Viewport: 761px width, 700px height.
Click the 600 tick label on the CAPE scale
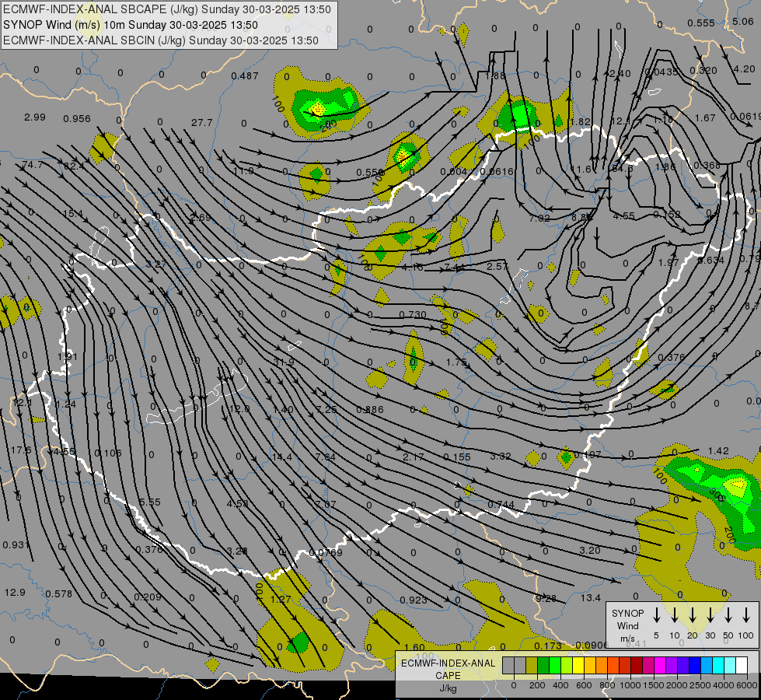584,685
